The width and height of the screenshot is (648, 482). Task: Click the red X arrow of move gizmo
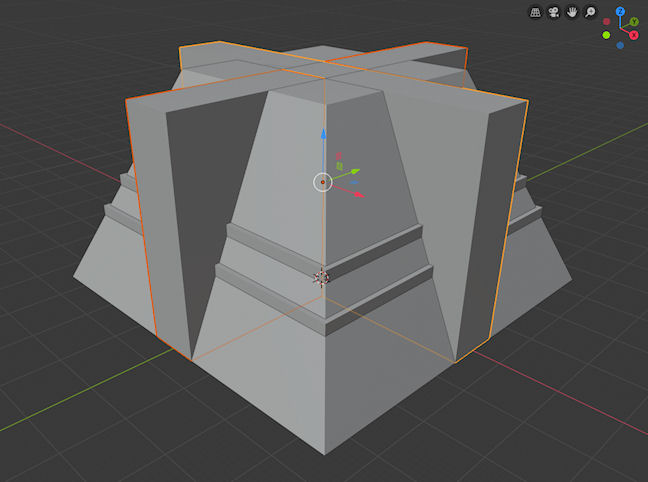358,194
